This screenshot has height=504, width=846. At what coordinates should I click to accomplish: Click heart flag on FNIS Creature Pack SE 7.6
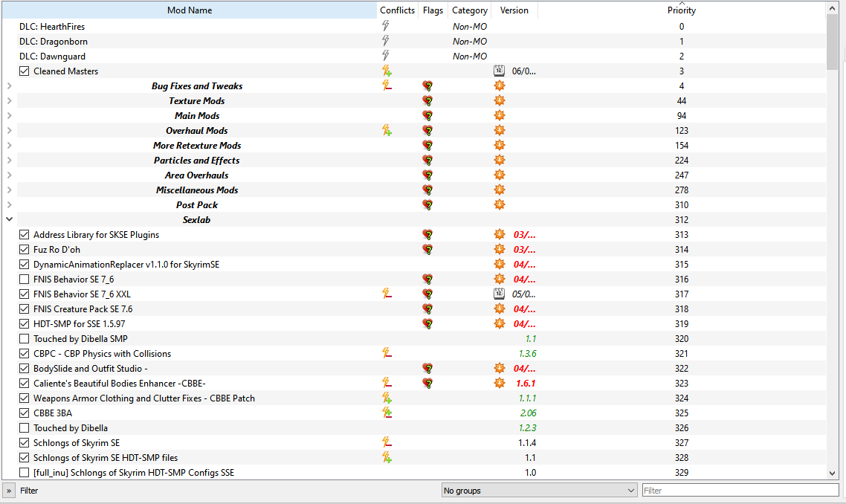(427, 308)
